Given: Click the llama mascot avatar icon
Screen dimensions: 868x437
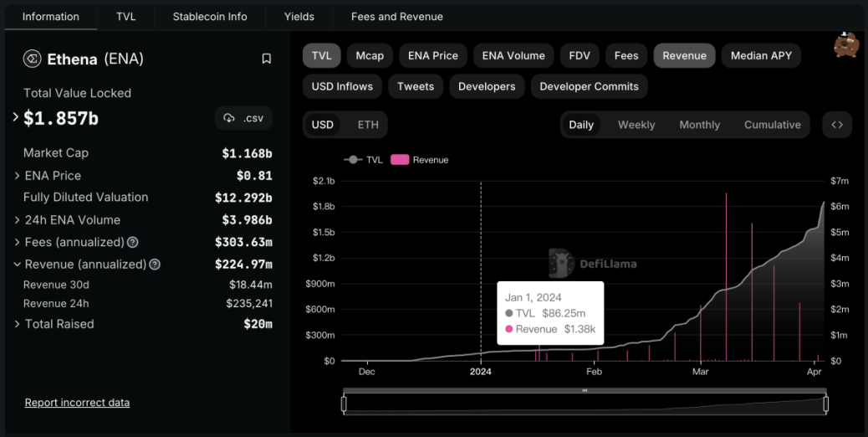Looking at the screenshot, I should [845, 45].
